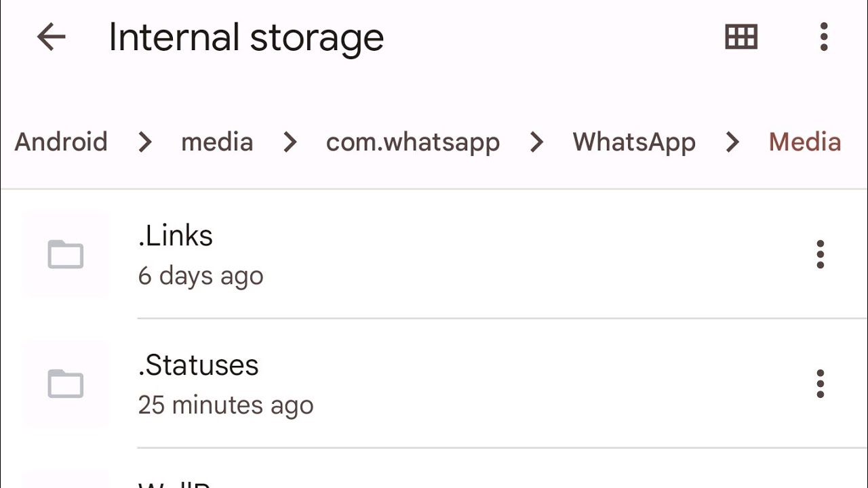Show more options for .Statuses folder
Viewport: 868px width, 488px height.
821,384
